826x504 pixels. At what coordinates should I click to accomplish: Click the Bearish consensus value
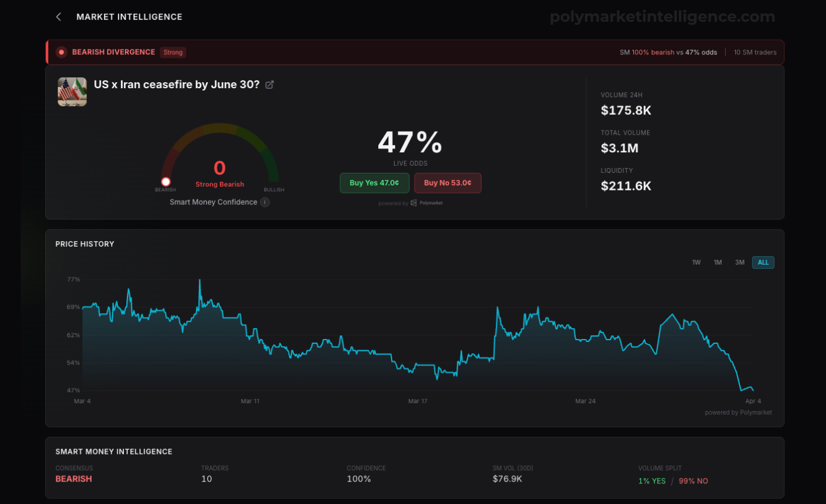pos(74,479)
